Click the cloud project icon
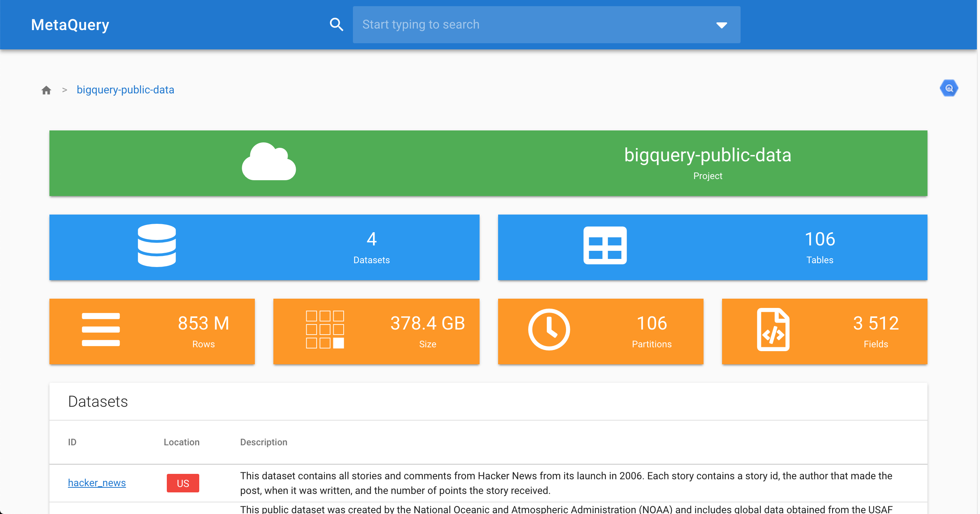The image size is (980, 514). pos(269,162)
